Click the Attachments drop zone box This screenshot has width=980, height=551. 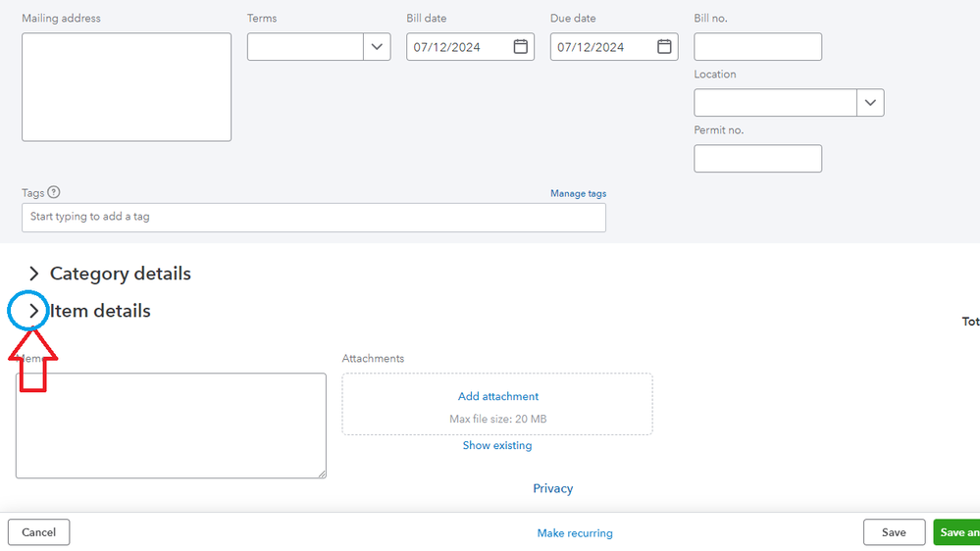pyautogui.click(x=497, y=404)
